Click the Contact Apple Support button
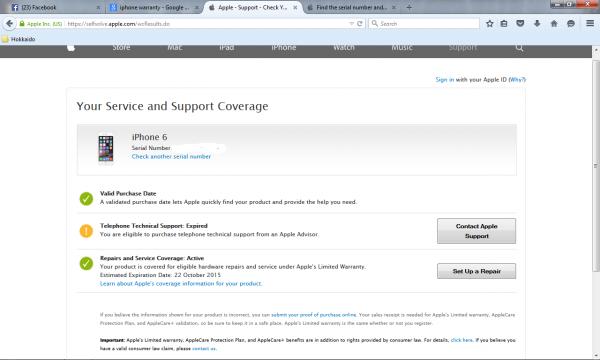Image resolution: width=600 pixels, height=360 pixels. coord(476,231)
